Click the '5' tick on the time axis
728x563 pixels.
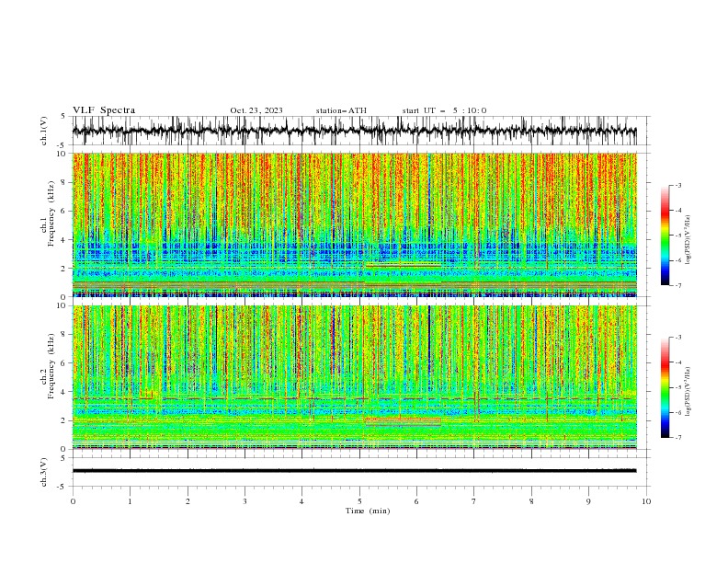(x=359, y=501)
